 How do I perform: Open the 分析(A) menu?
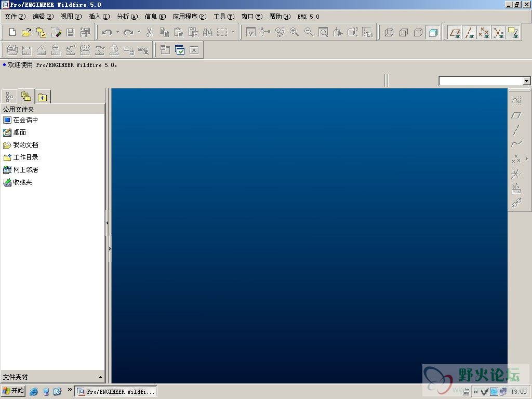127,16
